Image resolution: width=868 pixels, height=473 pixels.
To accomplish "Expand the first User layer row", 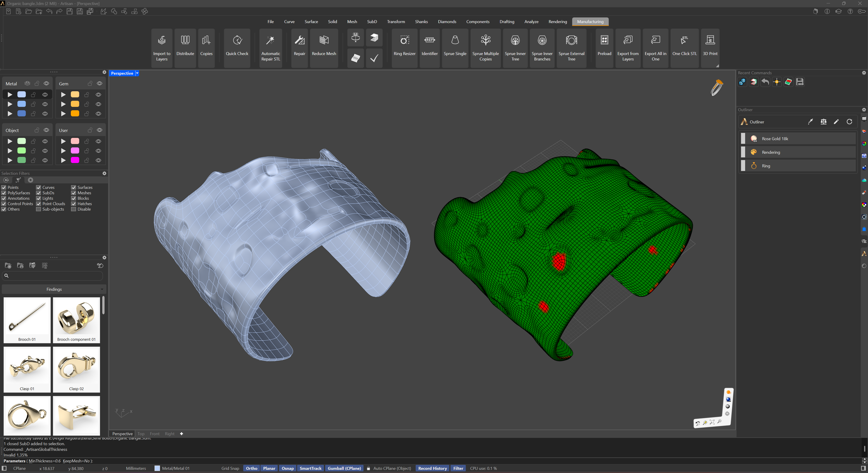I will point(63,141).
